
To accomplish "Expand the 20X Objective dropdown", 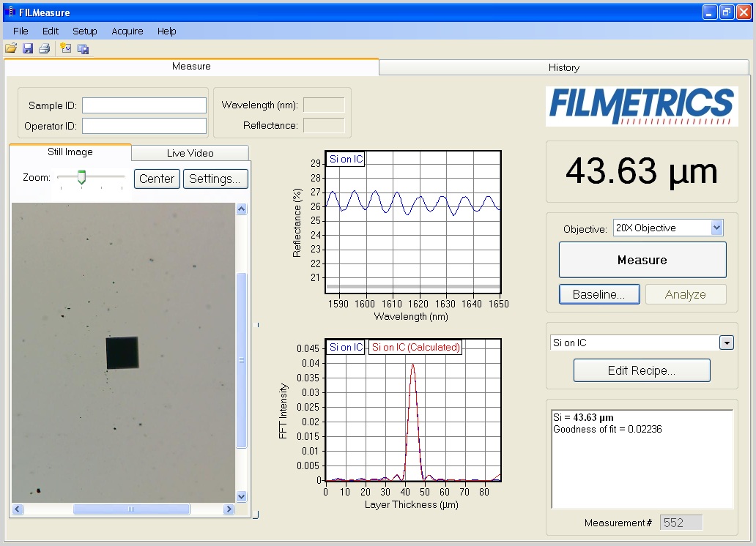I will tap(717, 228).
